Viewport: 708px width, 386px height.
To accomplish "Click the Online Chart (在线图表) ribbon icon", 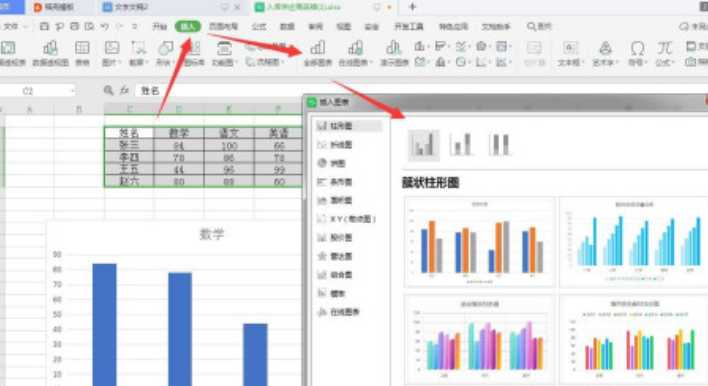I will (x=355, y=53).
